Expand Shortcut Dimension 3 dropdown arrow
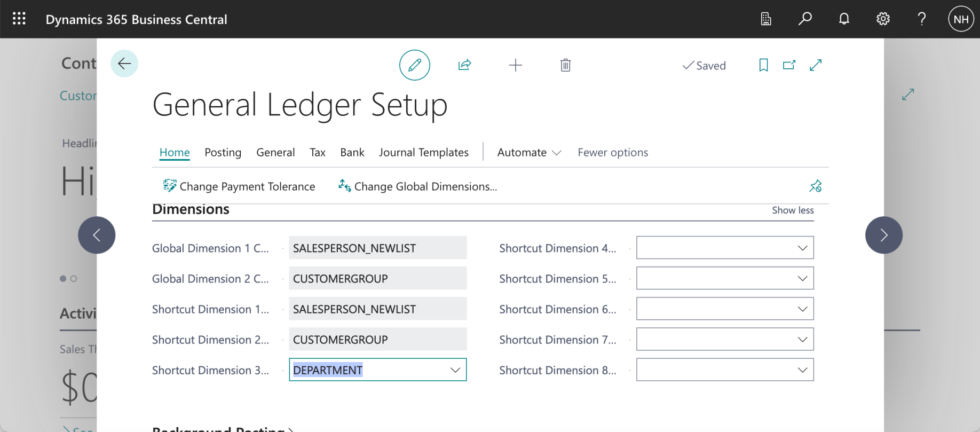Screen dimensions: 980x432 [455, 370]
